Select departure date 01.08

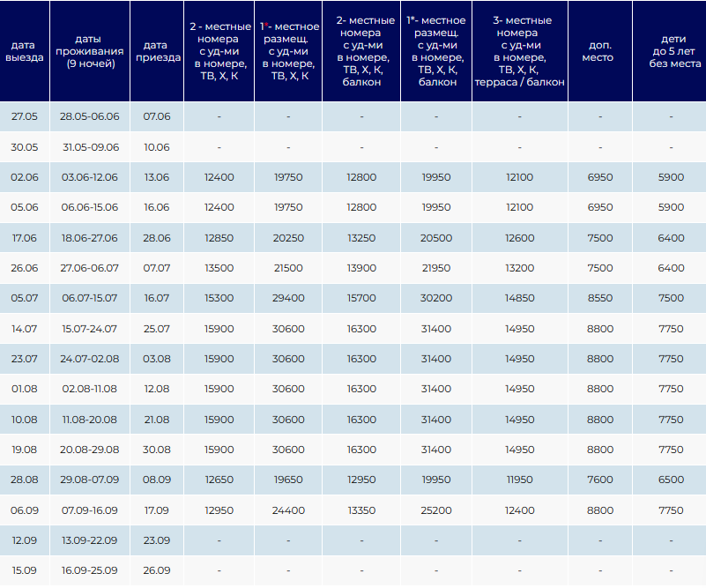click(25, 389)
